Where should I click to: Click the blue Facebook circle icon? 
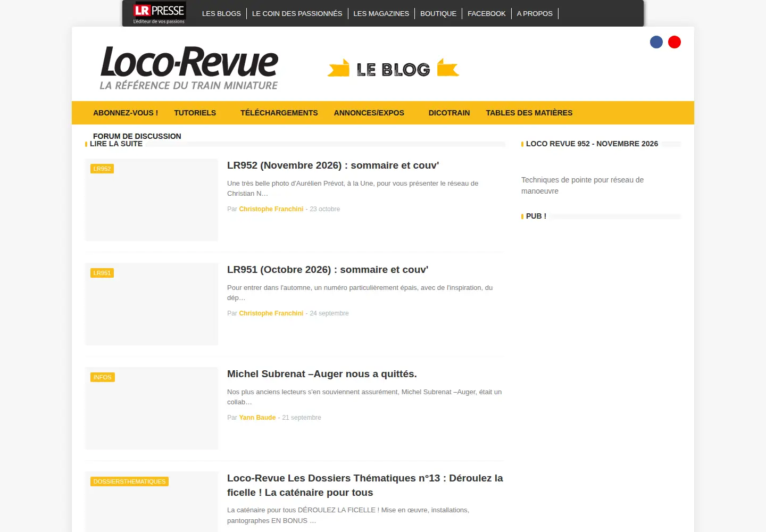point(656,42)
